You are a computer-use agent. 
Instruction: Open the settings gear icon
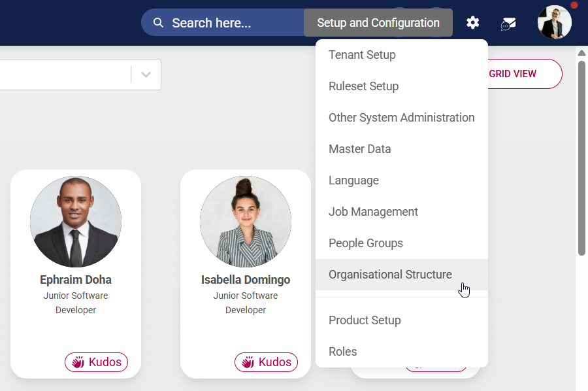point(472,22)
